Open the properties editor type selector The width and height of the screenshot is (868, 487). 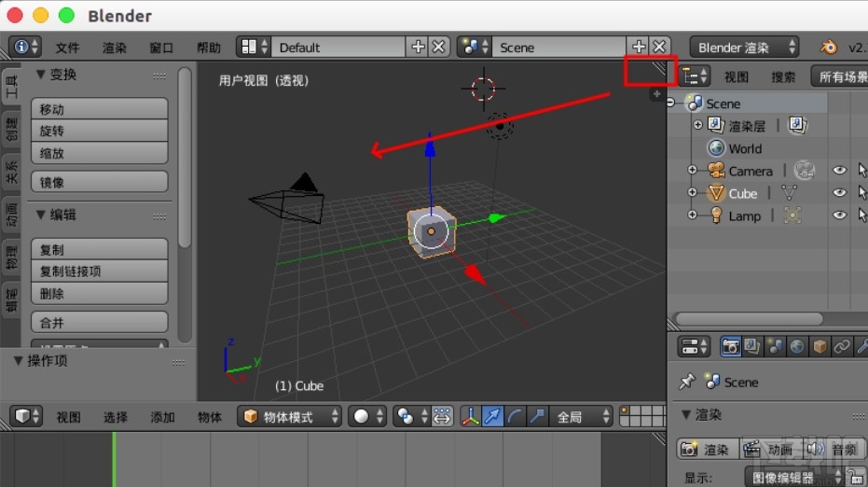pos(695,347)
